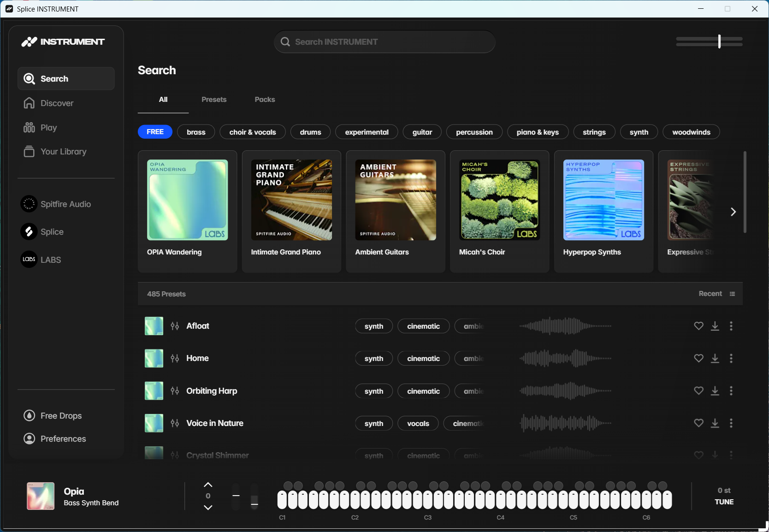Download the Home preset
Image resolution: width=769 pixels, height=532 pixels.
pos(715,358)
